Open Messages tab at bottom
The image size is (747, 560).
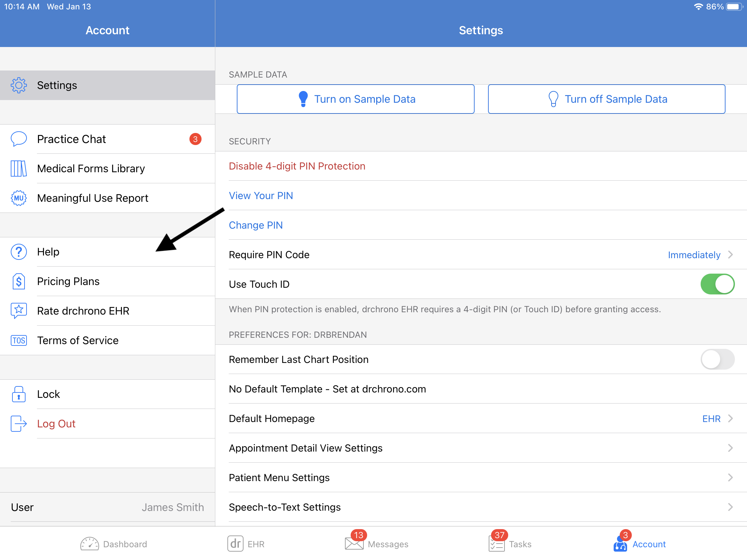point(373,544)
